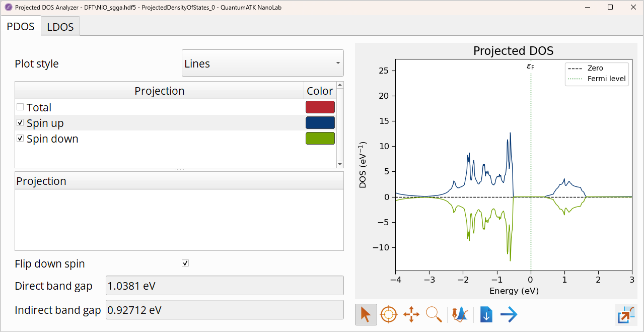644x332 pixels.
Task: Click the Direct band gap value field
Action: pos(225,286)
